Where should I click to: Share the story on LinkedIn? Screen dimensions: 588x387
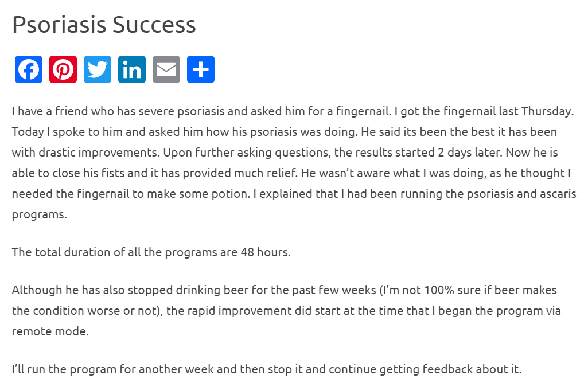click(132, 69)
